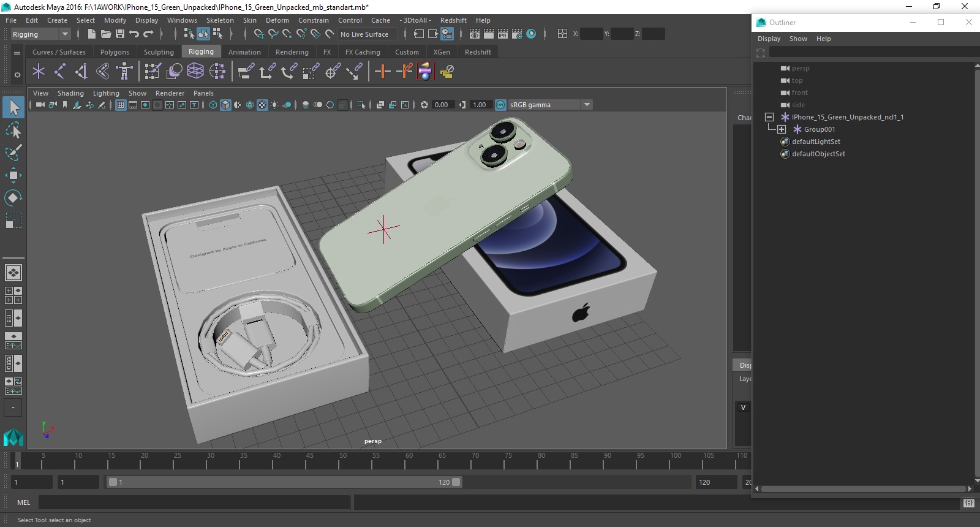Open the shelf options menu icon
980x527 pixels.
pos(17,53)
